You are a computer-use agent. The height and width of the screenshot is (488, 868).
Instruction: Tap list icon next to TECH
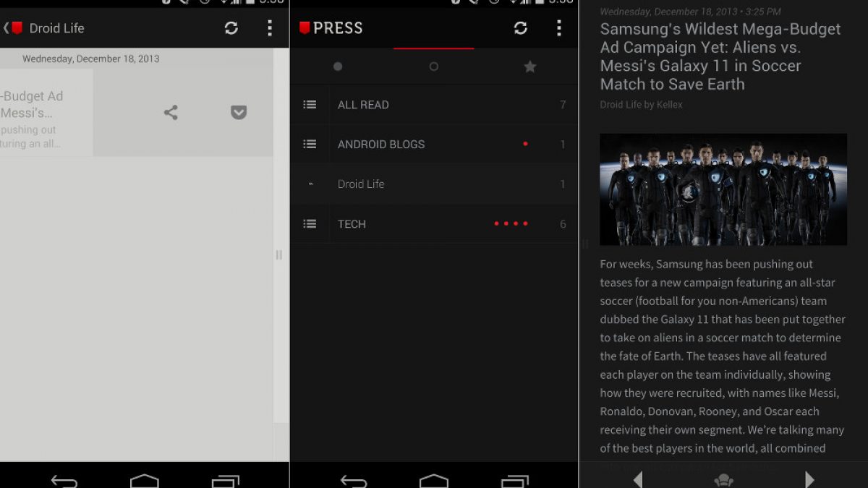tap(310, 224)
